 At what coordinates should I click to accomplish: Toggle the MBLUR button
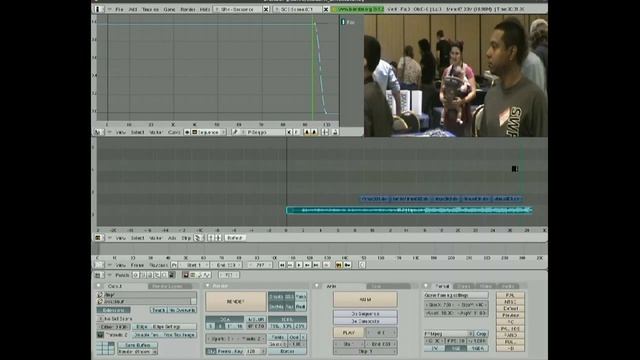[256, 319]
